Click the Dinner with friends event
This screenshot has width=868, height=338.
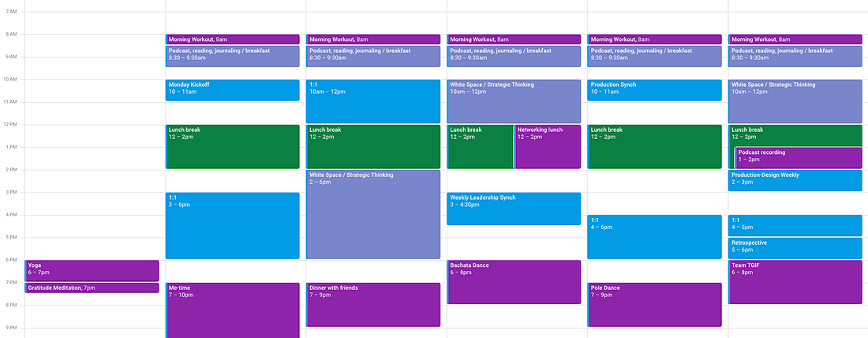coord(373,305)
